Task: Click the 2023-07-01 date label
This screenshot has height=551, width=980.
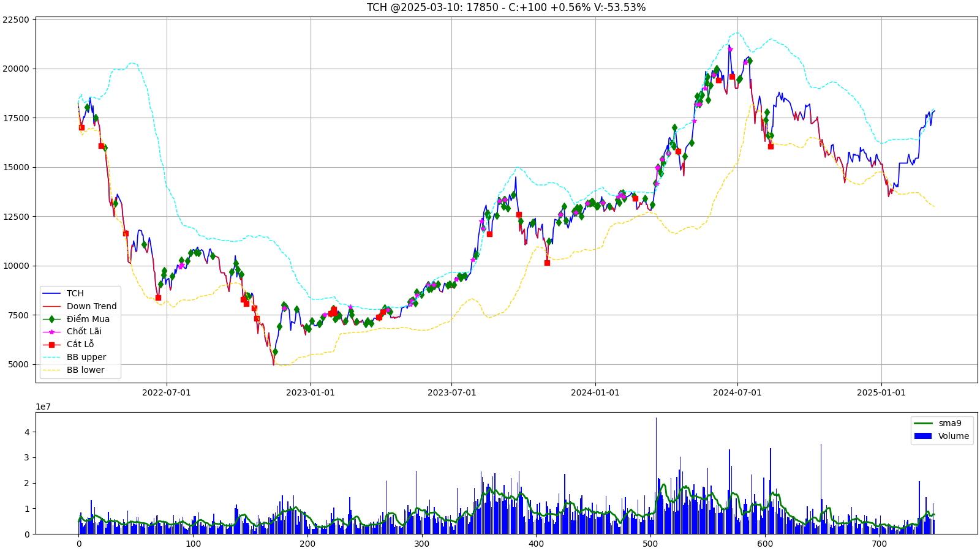Action: [451, 392]
